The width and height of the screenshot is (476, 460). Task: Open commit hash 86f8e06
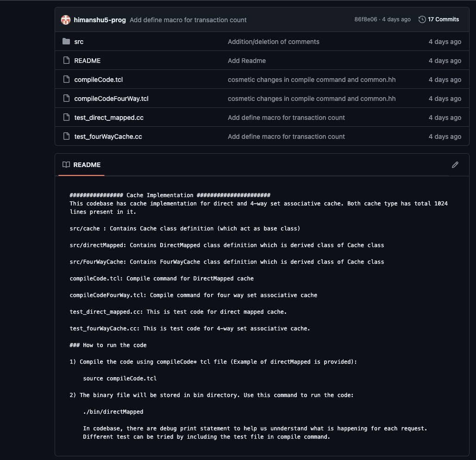(365, 19)
